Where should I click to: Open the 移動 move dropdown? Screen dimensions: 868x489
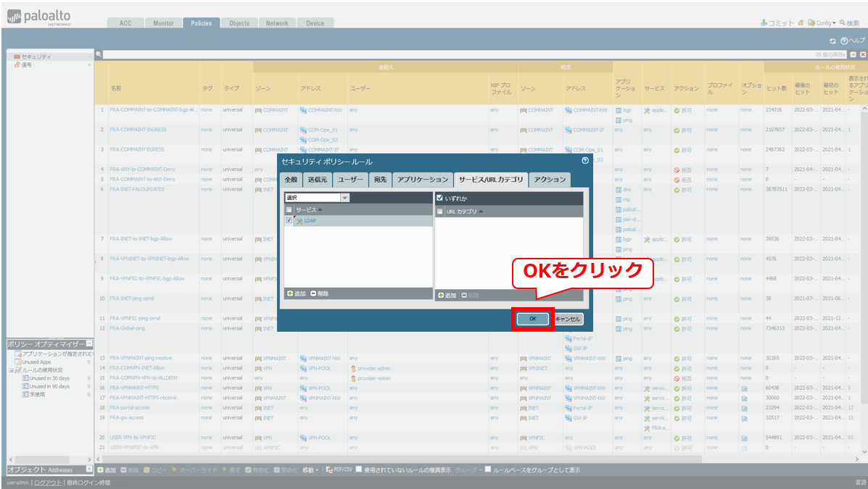coord(310,470)
